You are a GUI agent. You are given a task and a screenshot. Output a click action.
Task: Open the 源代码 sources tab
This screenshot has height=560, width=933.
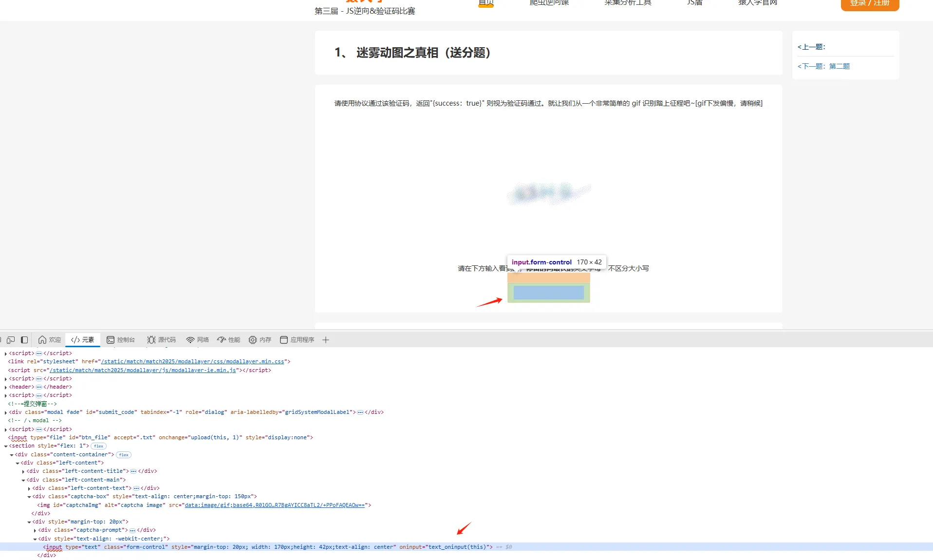click(x=161, y=340)
